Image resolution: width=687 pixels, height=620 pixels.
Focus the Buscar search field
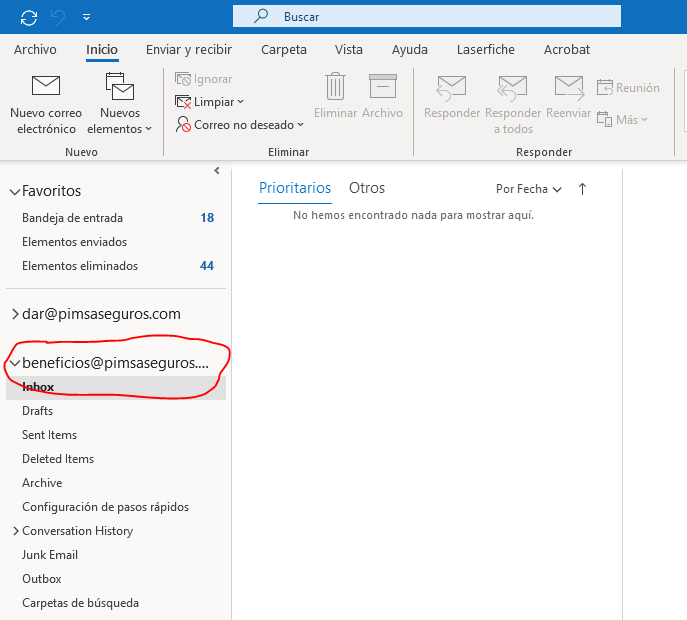point(426,16)
